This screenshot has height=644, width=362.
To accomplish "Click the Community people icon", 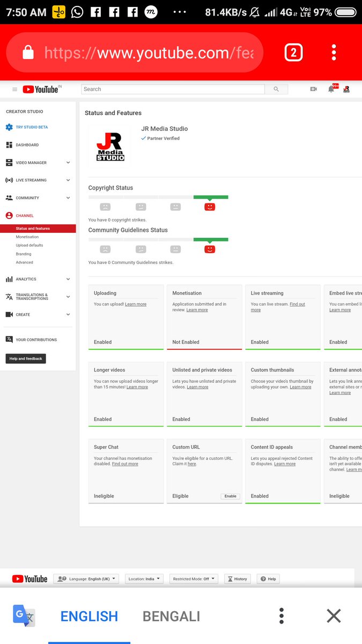I will pyautogui.click(x=9, y=198).
